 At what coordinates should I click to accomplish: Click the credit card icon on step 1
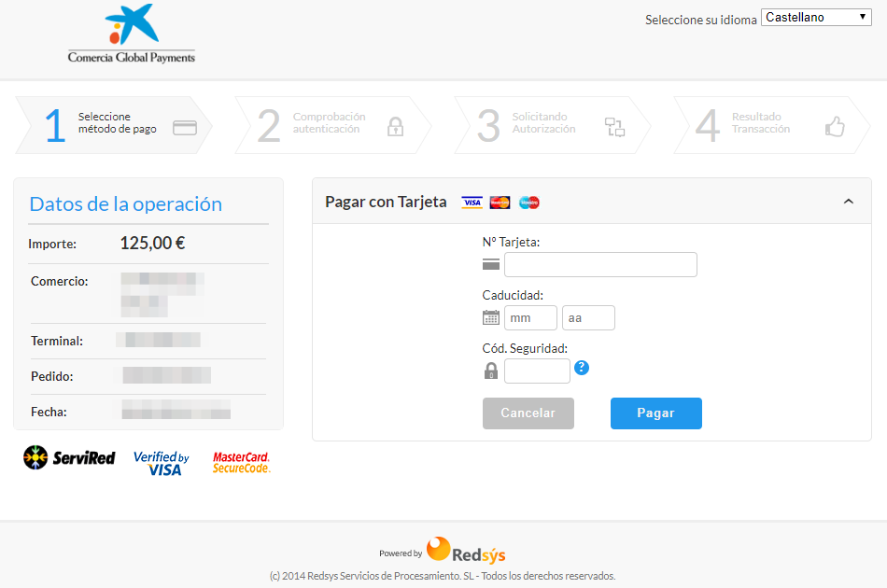184,125
